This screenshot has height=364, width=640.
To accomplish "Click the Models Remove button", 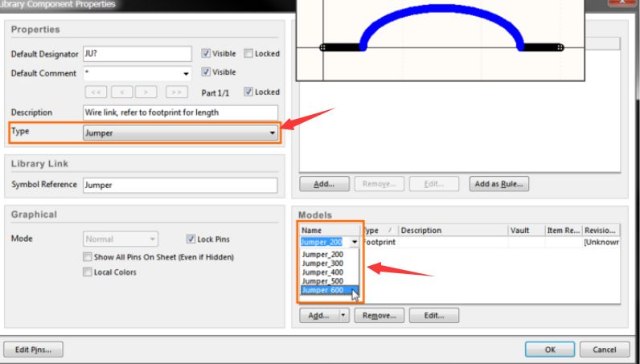I will (379, 316).
